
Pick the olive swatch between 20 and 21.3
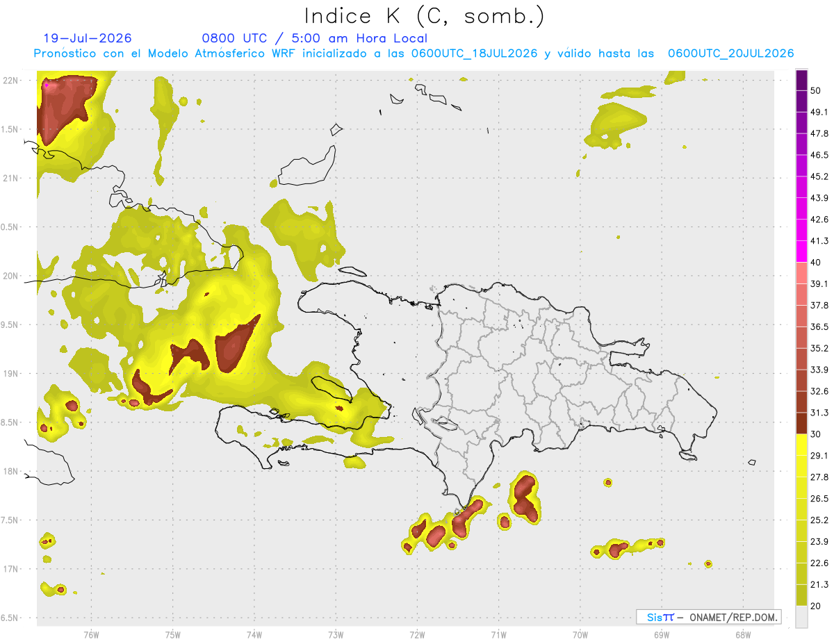801,595
